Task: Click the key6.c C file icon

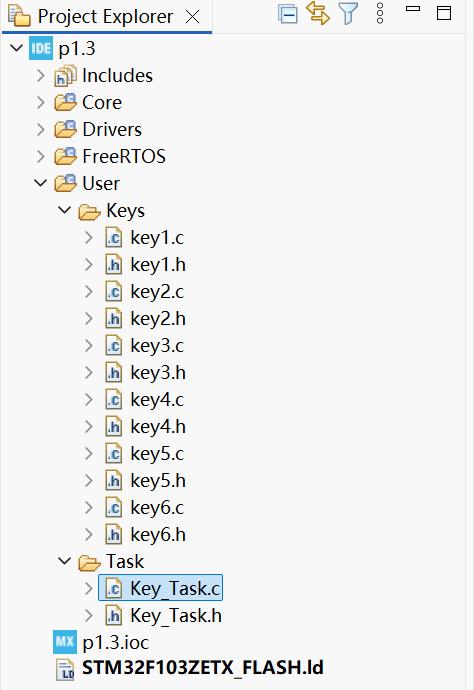Action: tap(114, 507)
